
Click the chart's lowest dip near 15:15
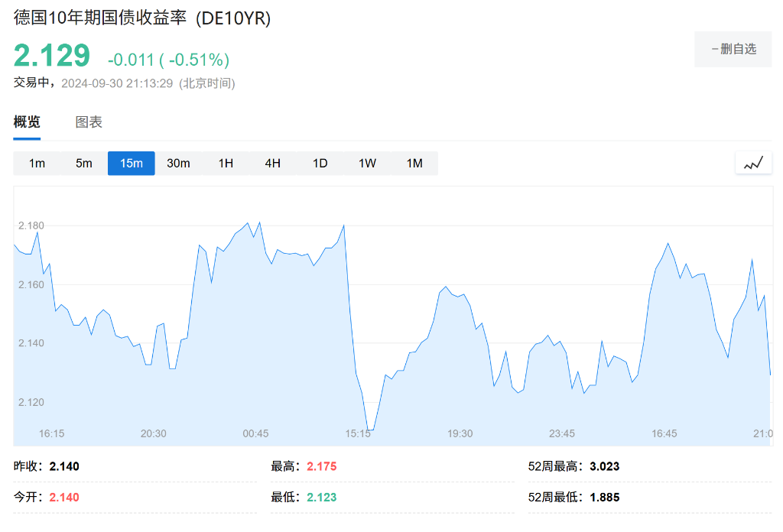coord(369,430)
